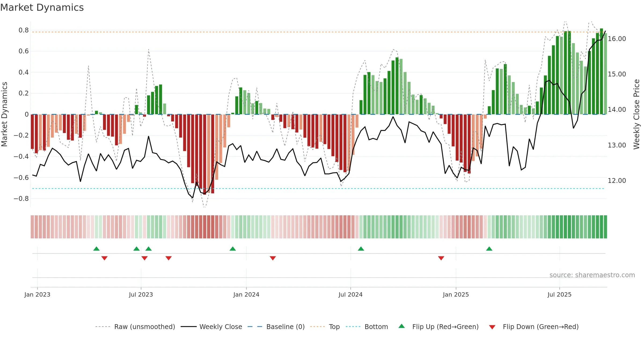
Task: Toggle the Weekly Close legend entry
Action: (x=211, y=327)
